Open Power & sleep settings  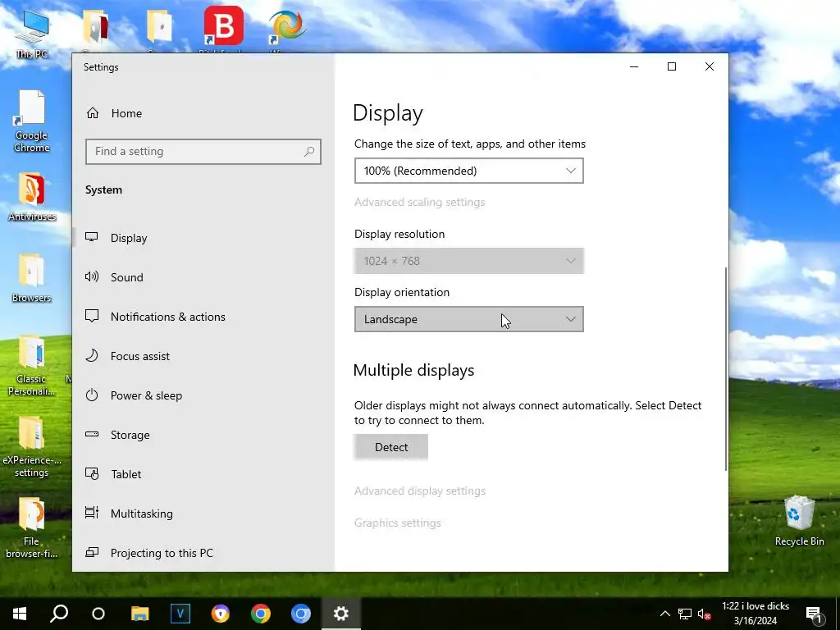pyautogui.click(x=146, y=395)
